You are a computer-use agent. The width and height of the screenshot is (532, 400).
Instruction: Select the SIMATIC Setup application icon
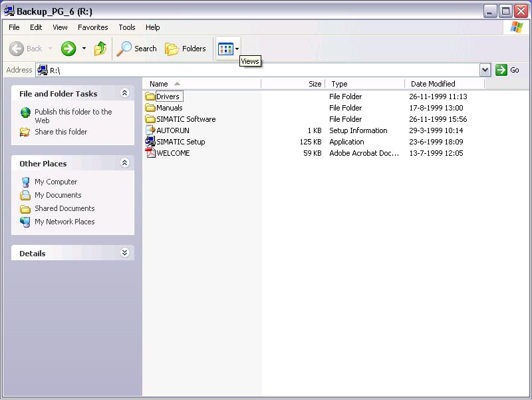tap(150, 141)
